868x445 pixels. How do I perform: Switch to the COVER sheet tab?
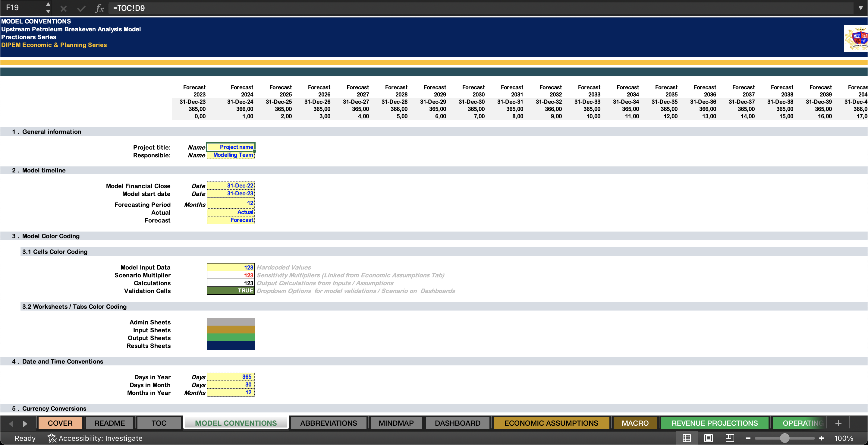(x=60, y=423)
